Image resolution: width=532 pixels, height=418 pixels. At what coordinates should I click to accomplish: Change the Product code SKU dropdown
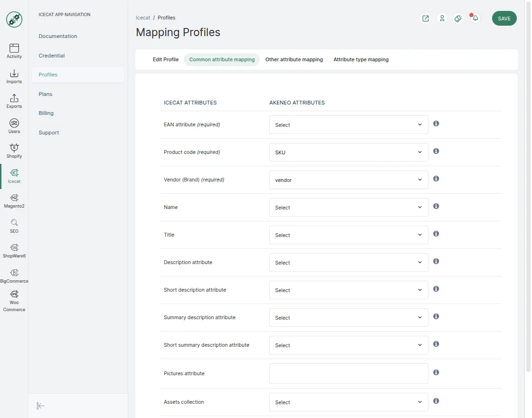(348, 152)
